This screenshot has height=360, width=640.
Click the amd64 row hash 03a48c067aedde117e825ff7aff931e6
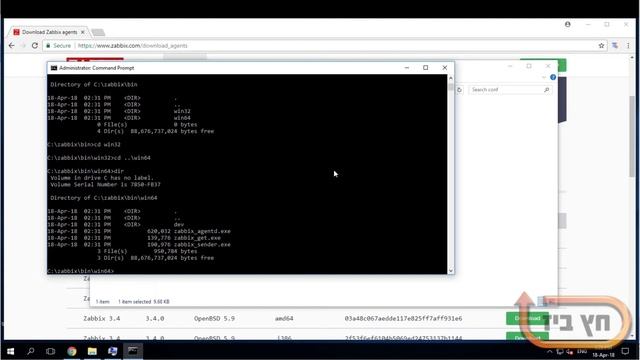[x=403, y=318]
